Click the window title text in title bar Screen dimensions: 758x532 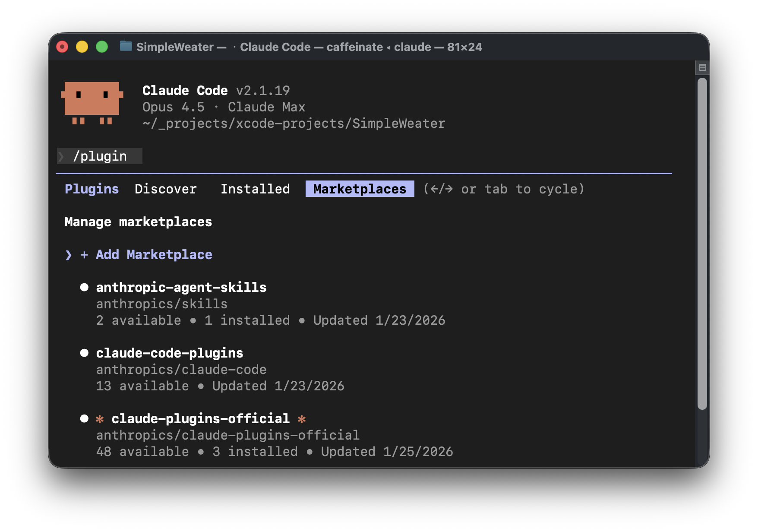(x=310, y=47)
